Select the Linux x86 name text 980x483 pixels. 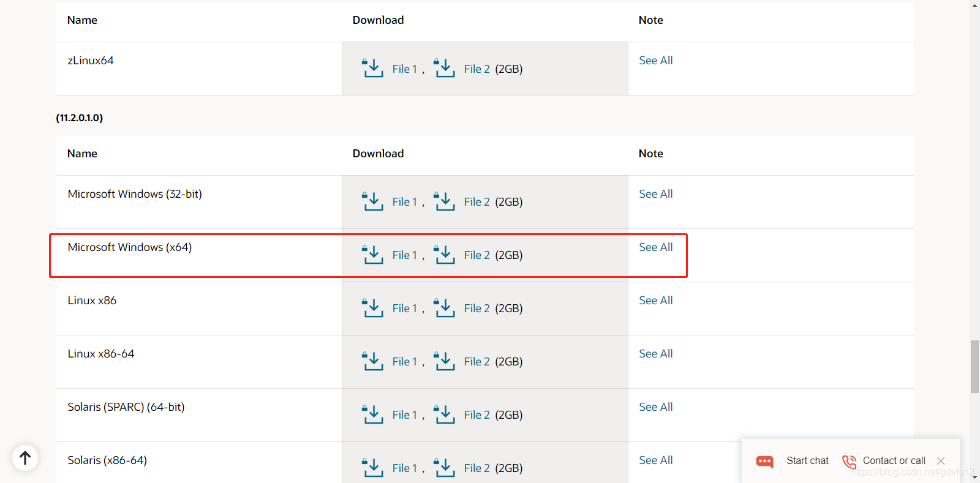click(x=92, y=301)
